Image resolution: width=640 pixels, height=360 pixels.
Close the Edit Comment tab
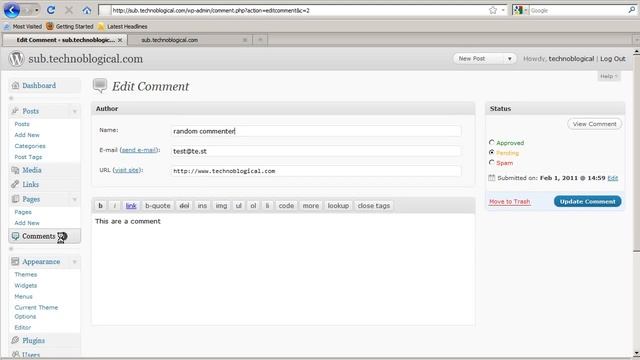click(120, 40)
